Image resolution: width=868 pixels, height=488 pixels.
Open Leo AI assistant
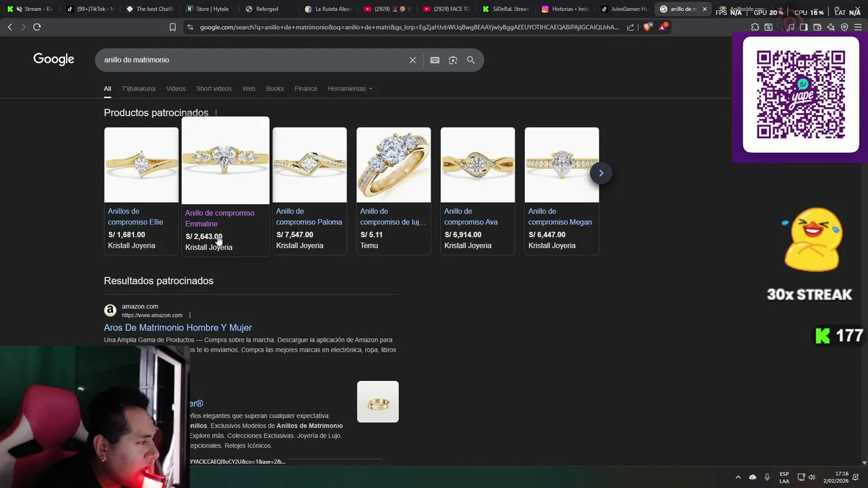click(831, 27)
